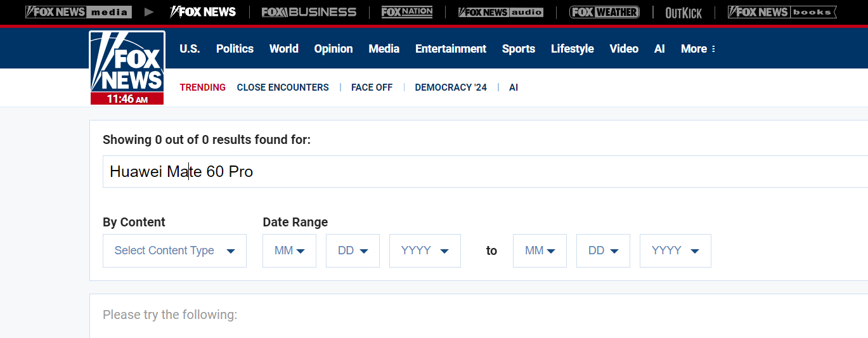Open trending link DEMOCRACY '24
The image size is (868, 338).
tap(451, 88)
